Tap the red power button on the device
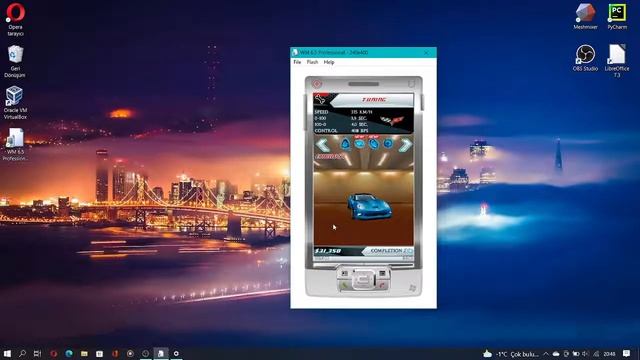The width and height of the screenshot is (640, 360). pos(317,84)
